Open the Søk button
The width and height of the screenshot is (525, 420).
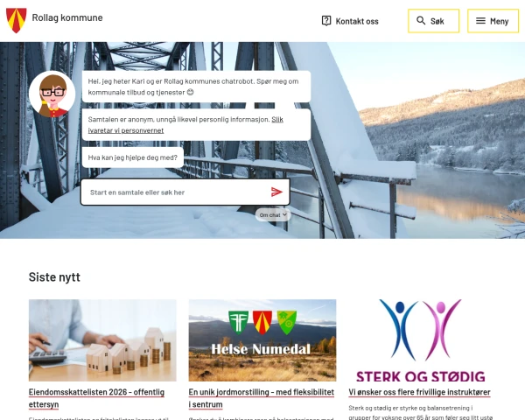point(433,21)
